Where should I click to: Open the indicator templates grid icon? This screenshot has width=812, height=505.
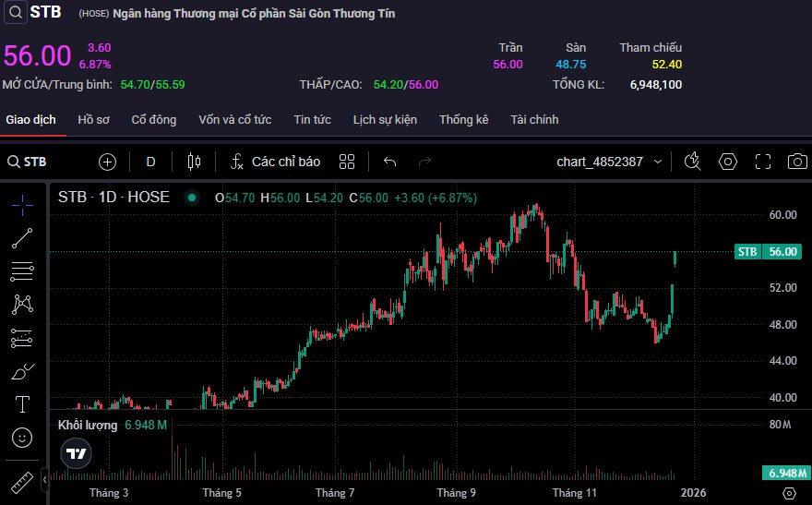coord(347,162)
